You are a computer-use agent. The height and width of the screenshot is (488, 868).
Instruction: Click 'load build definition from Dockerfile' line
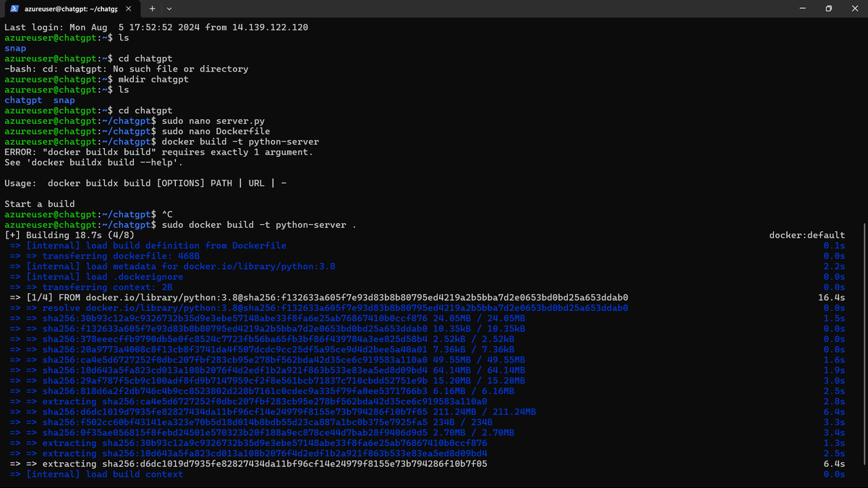click(148, 246)
